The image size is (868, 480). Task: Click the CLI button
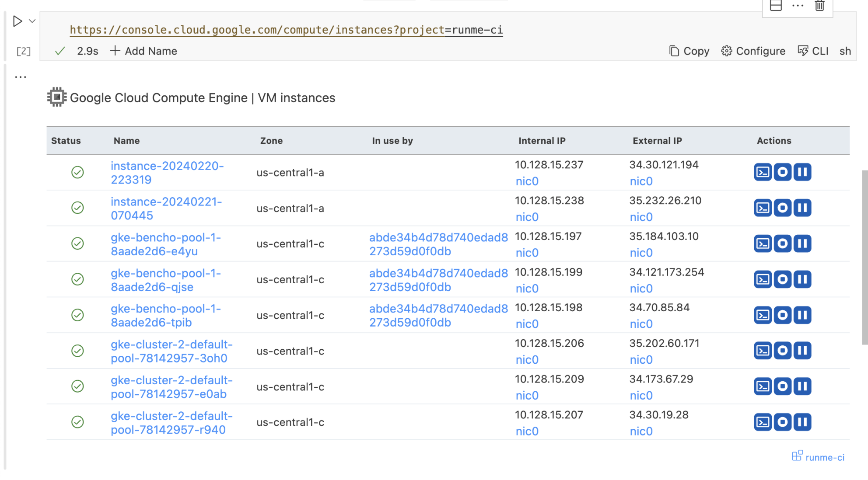[x=813, y=51]
